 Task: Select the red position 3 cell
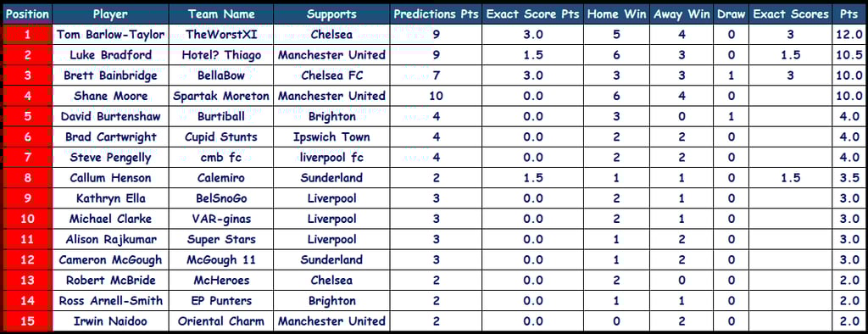click(27, 75)
